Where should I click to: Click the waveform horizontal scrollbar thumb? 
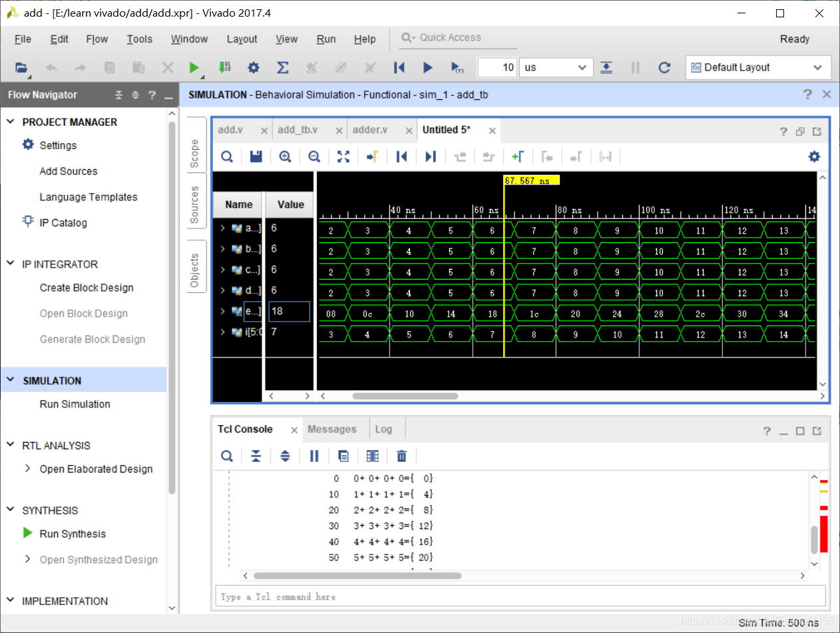pos(405,395)
